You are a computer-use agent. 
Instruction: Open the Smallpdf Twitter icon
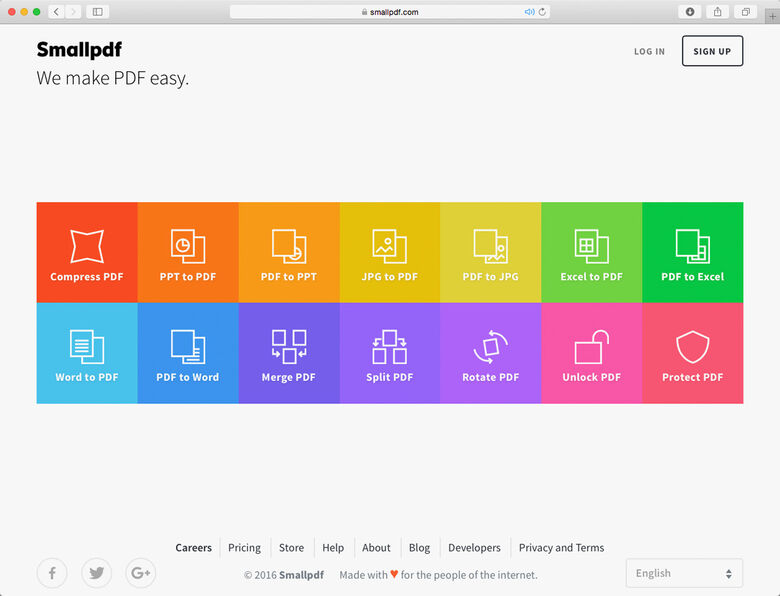coord(97,573)
